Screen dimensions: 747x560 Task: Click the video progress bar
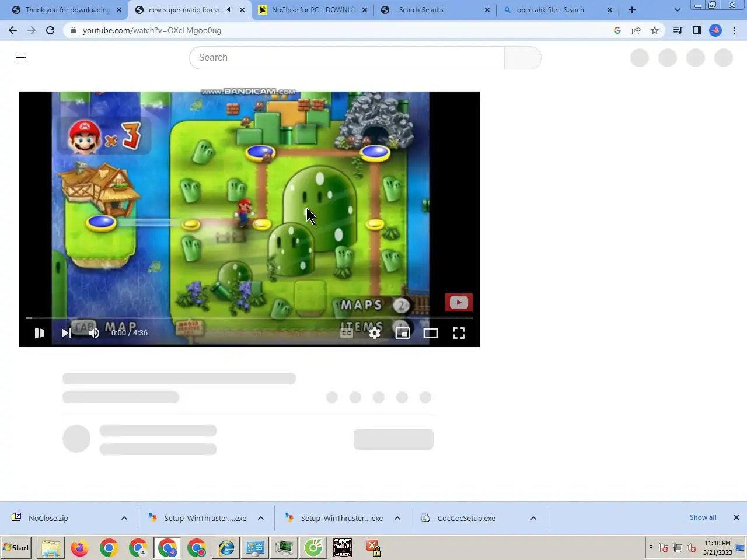coord(249,318)
